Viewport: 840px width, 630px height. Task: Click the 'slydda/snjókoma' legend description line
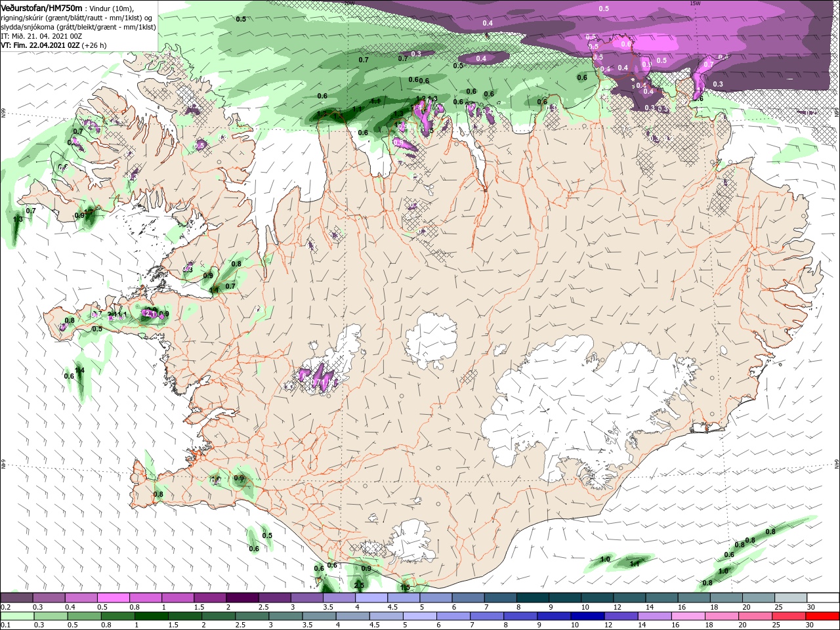(78, 27)
